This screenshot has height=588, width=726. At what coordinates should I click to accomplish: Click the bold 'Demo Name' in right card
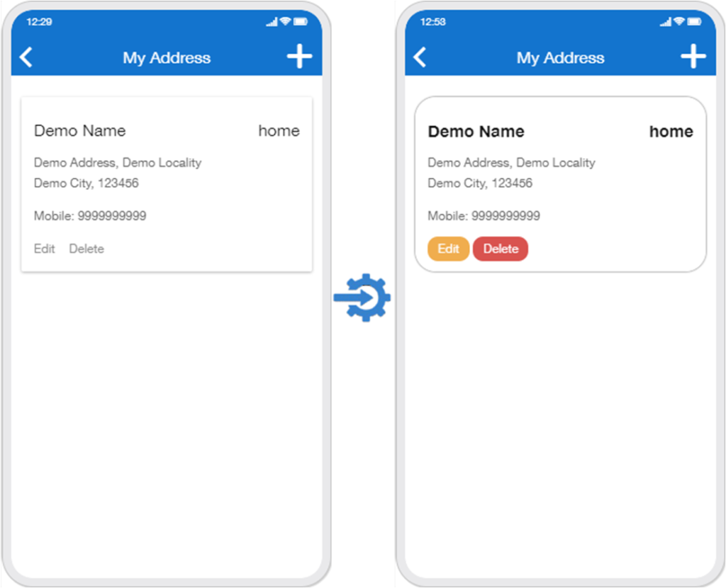point(476,131)
